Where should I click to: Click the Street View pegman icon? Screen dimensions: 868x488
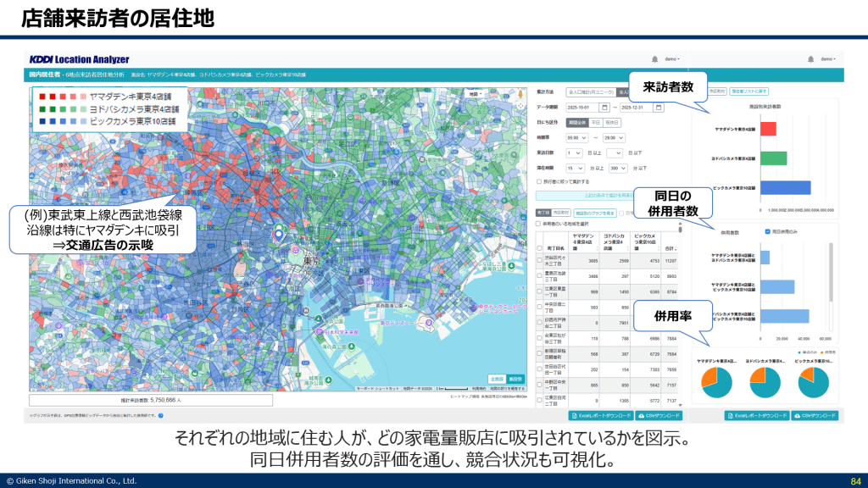point(520,94)
